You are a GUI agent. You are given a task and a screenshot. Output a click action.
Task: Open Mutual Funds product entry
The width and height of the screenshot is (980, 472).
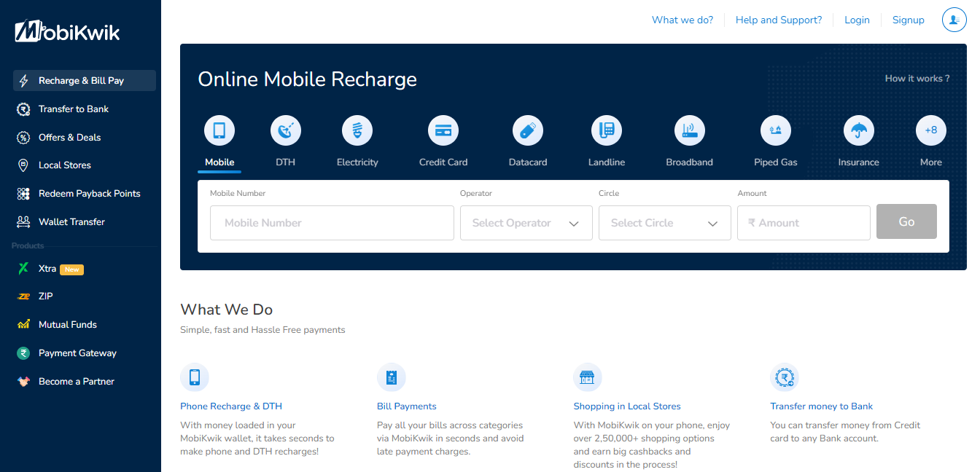point(68,325)
